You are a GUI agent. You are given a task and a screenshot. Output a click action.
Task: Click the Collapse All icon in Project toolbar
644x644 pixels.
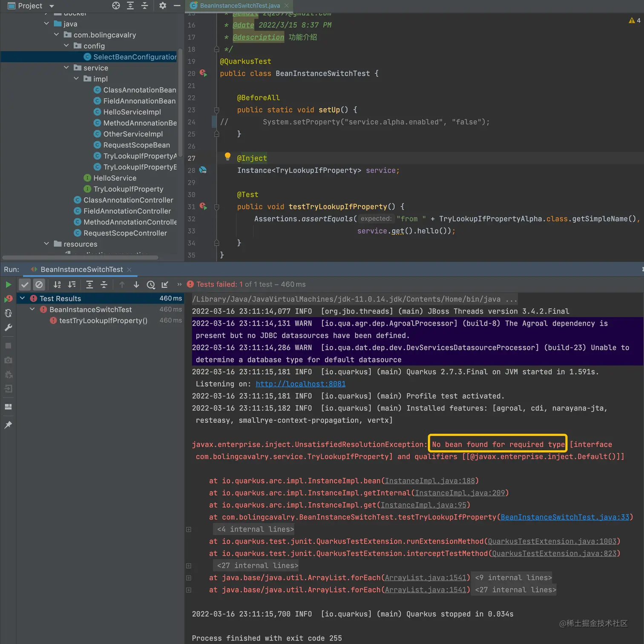point(144,6)
